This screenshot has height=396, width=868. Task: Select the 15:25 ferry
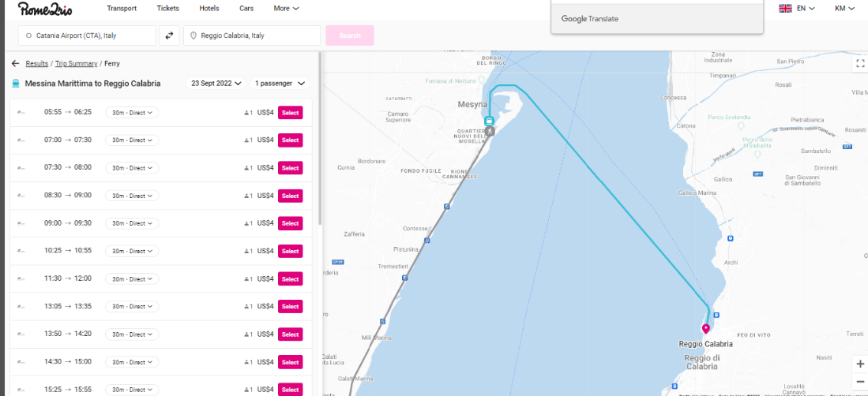pos(290,390)
